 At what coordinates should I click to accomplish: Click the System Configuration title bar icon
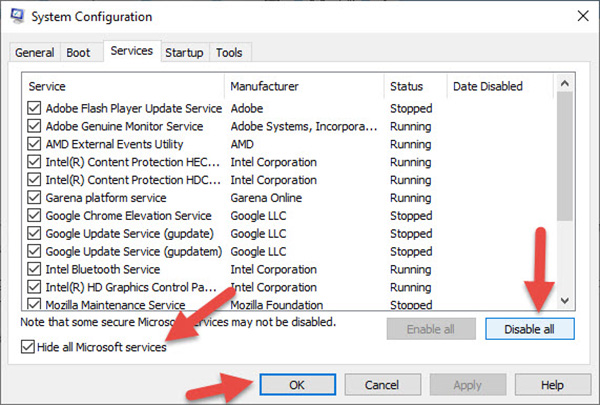click(17, 17)
